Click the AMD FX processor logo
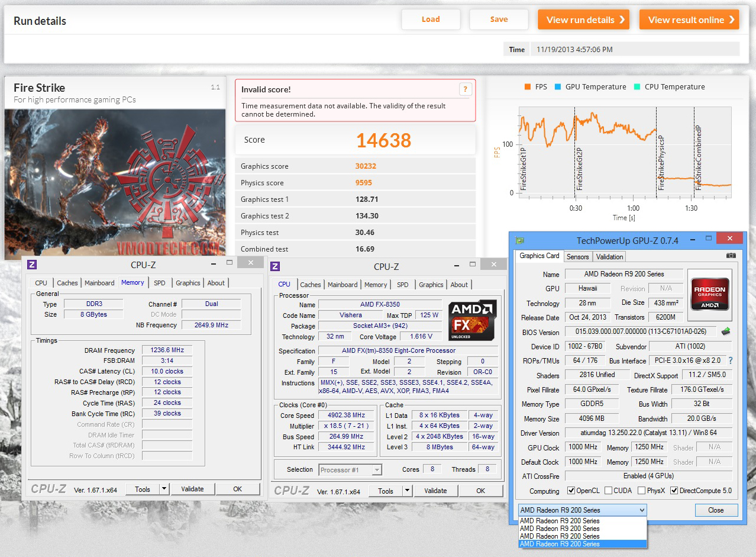The image size is (756, 557). click(472, 320)
